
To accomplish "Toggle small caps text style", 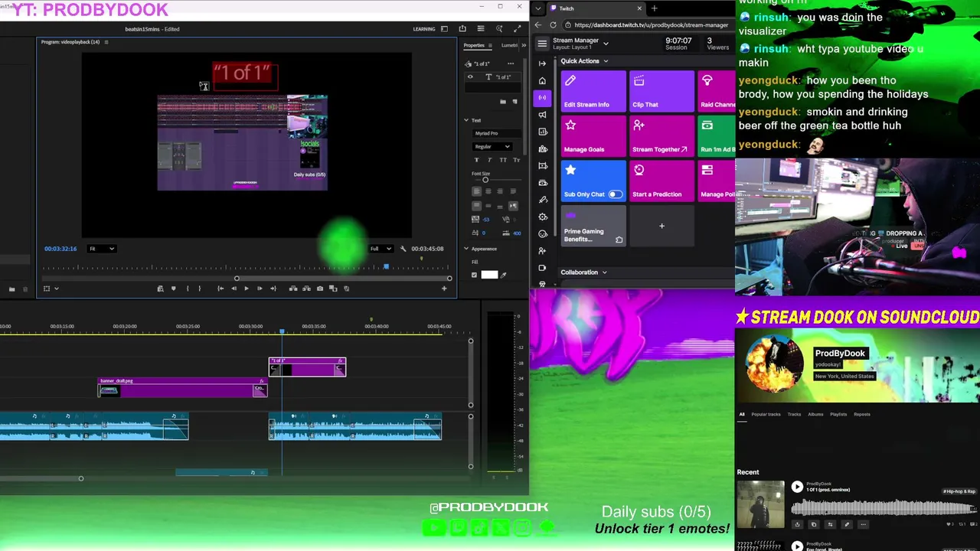I will (x=516, y=160).
